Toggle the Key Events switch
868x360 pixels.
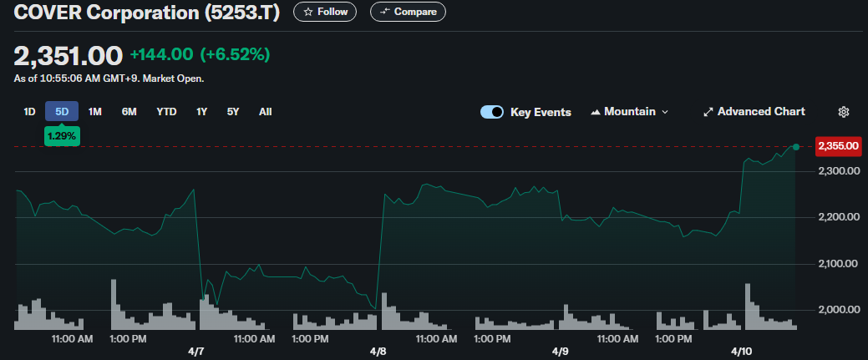(492, 112)
